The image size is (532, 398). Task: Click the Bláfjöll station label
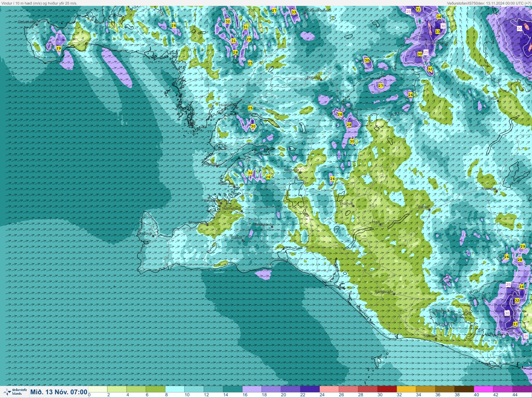236,238
